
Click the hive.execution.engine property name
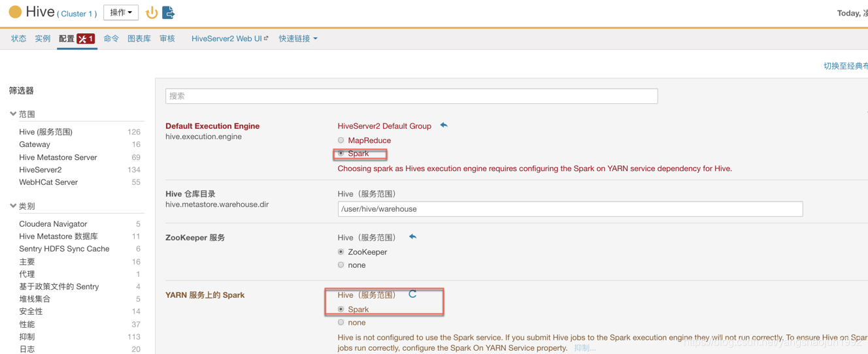coord(203,137)
